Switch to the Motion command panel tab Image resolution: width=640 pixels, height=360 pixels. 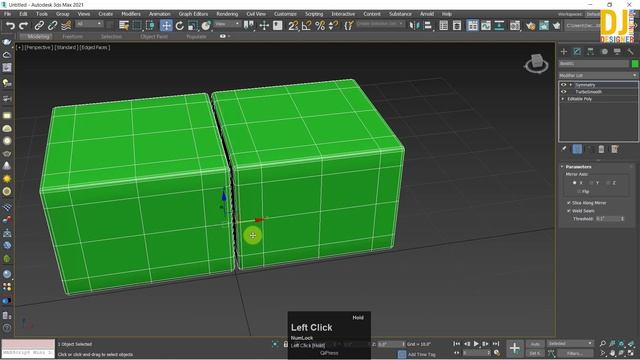(x=604, y=51)
